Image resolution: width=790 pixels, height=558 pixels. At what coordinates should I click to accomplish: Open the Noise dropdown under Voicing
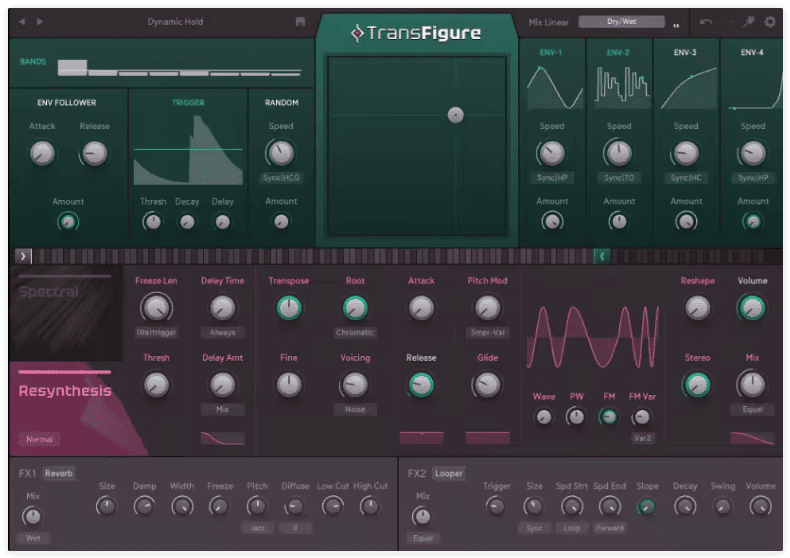[x=355, y=409]
